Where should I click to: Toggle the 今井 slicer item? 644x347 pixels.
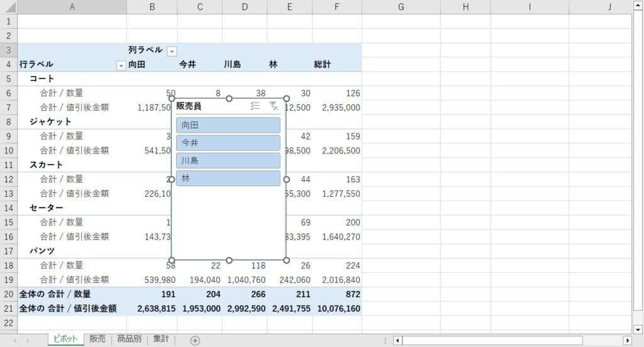click(228, 143)
